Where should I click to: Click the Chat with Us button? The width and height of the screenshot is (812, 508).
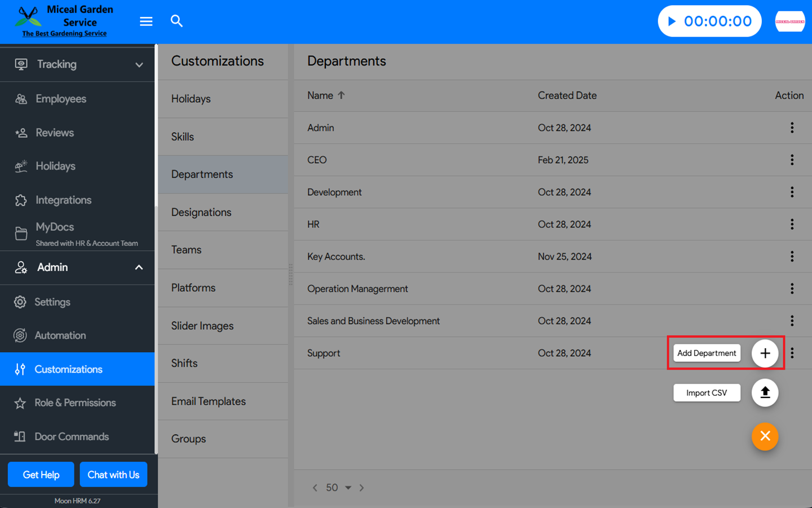tap(113, 475)
